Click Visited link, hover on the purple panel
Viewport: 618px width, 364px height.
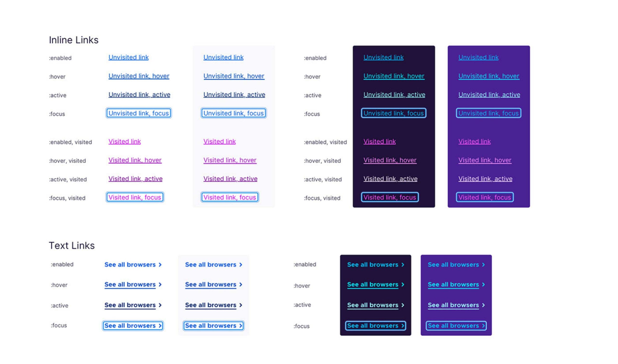click(485, 160)
